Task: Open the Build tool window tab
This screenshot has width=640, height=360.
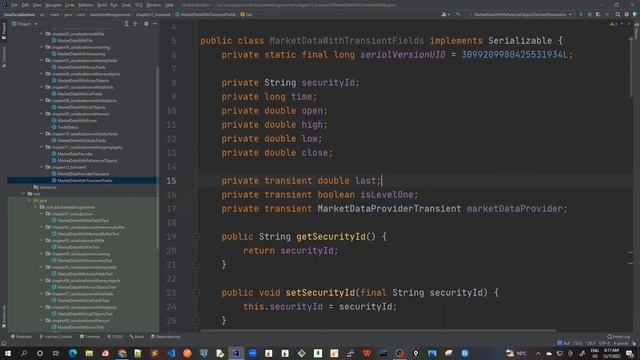Action: pos(137,337)
